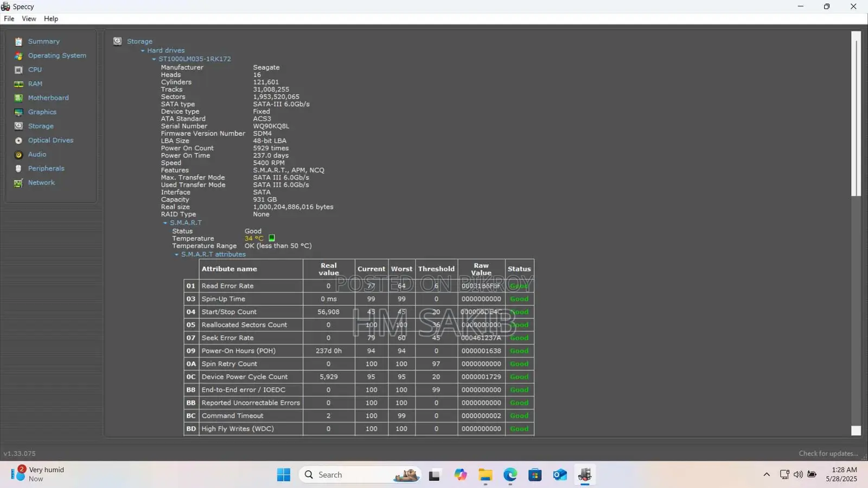
Task: Click the battery tray icon
Action: coord(812,474)
